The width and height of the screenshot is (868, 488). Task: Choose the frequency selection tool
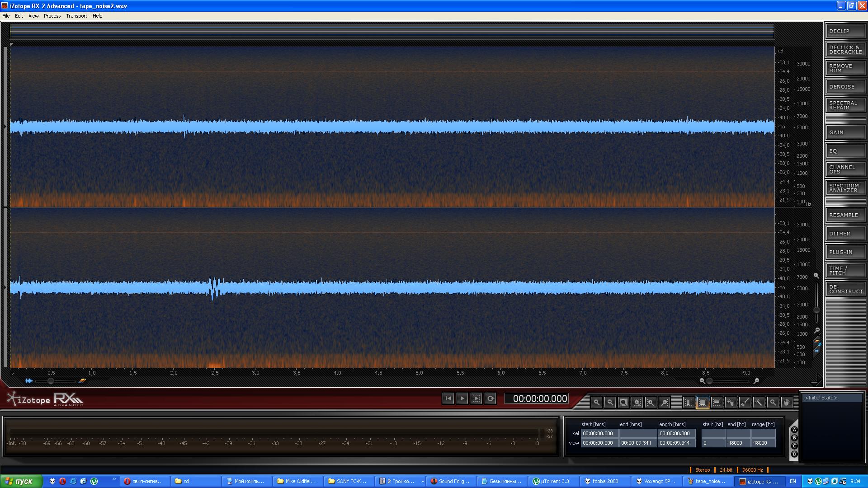pos(717,402)
